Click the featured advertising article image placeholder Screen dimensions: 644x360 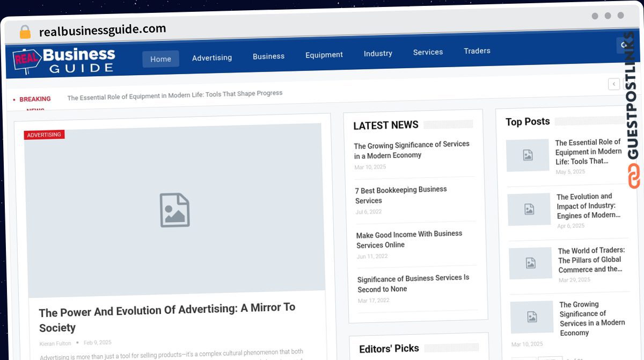[x=174, y=210]
